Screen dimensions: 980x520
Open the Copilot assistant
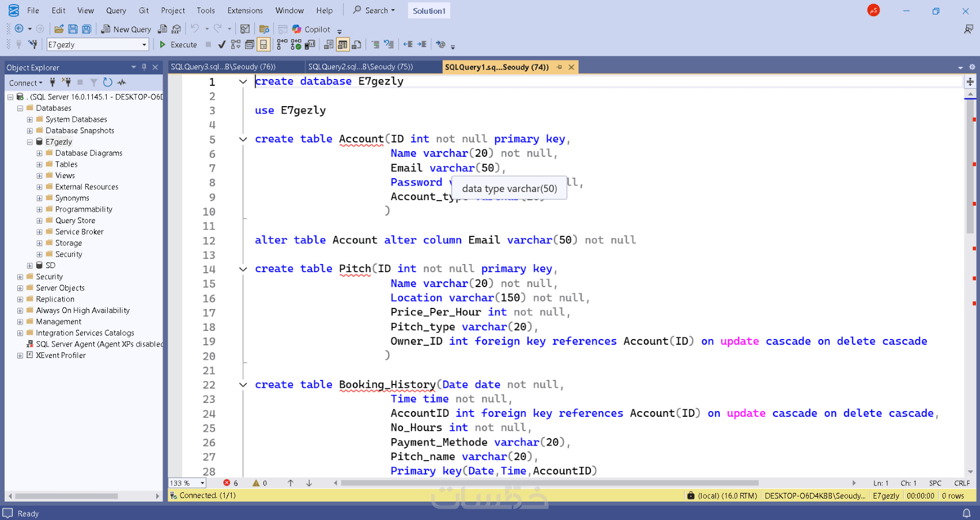point(311,29)
